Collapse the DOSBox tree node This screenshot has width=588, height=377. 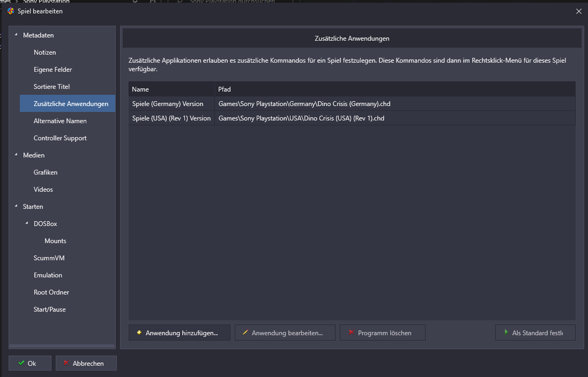point(27,223)
